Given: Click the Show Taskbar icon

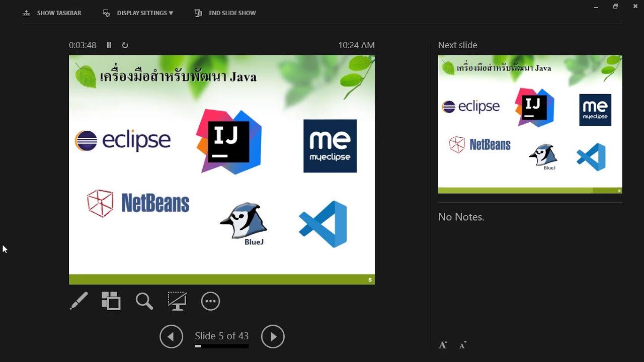Looking at the screenshot, I should pyautogui.click(x=27, y=13).
